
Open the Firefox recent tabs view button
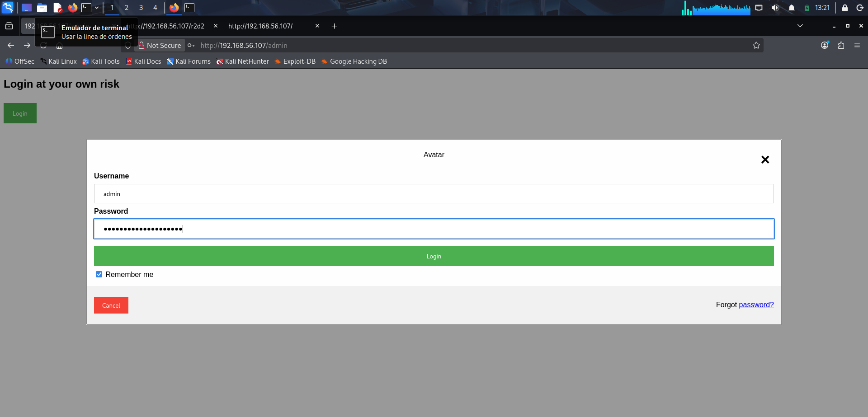point(9,26)
